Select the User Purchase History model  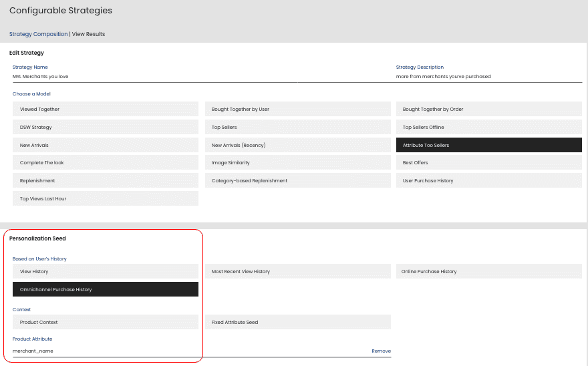[x=488, y=181]
